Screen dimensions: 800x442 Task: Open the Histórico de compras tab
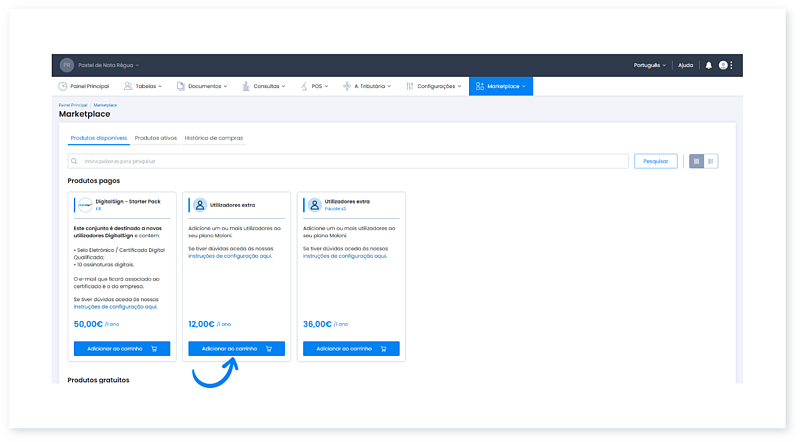[214, 137]
